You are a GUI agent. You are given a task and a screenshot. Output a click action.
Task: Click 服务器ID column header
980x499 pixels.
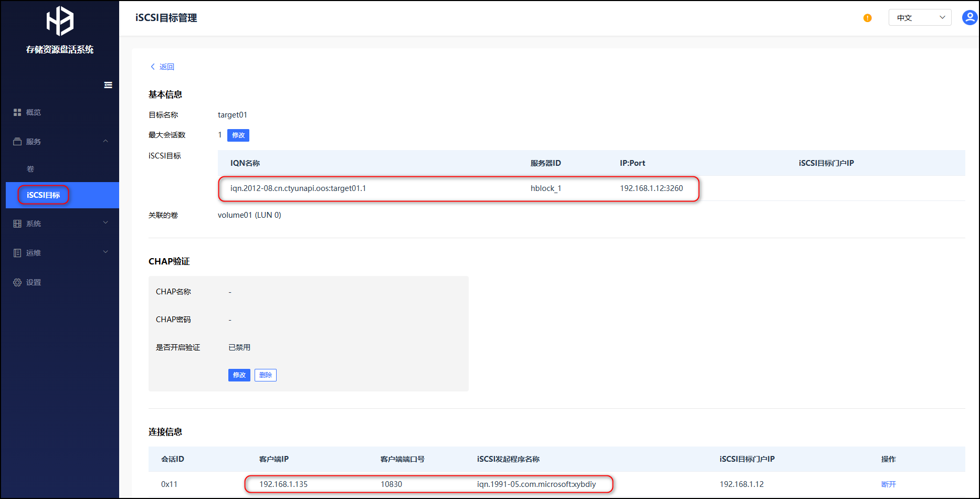[545, 163]
